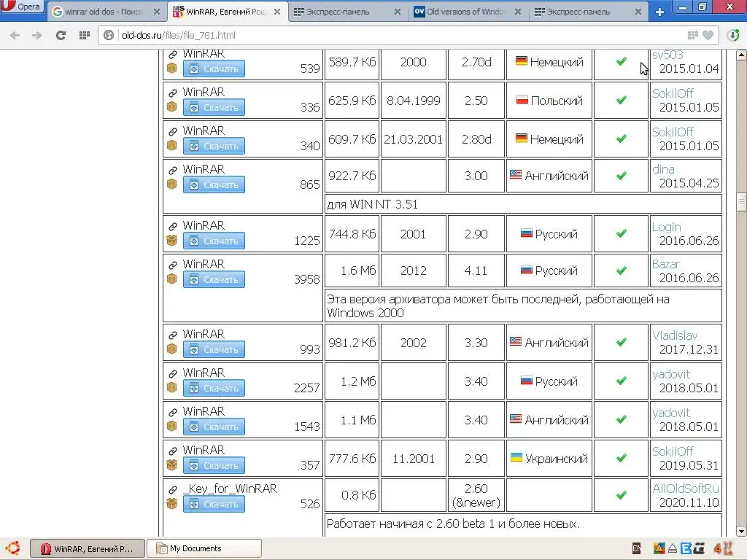The height and width of the screenshot is (560, 747).
Task: Click the page scrollbar up arrow
Action: pos(741,55)
